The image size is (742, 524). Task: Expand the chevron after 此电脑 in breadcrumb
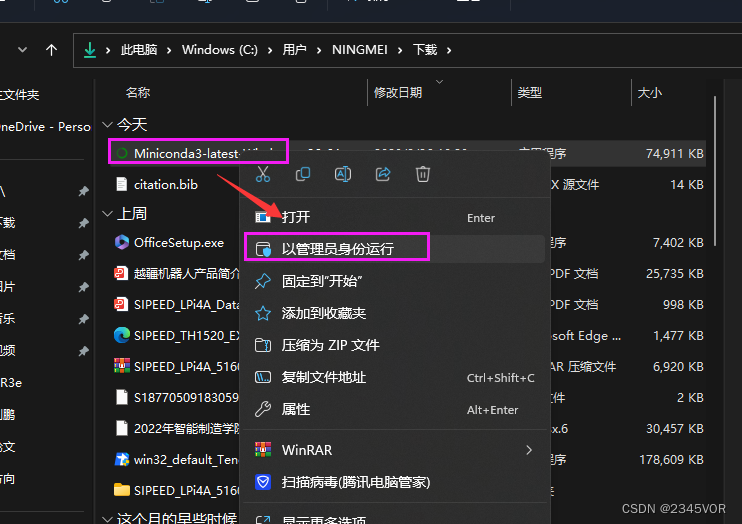pos(169,50)
